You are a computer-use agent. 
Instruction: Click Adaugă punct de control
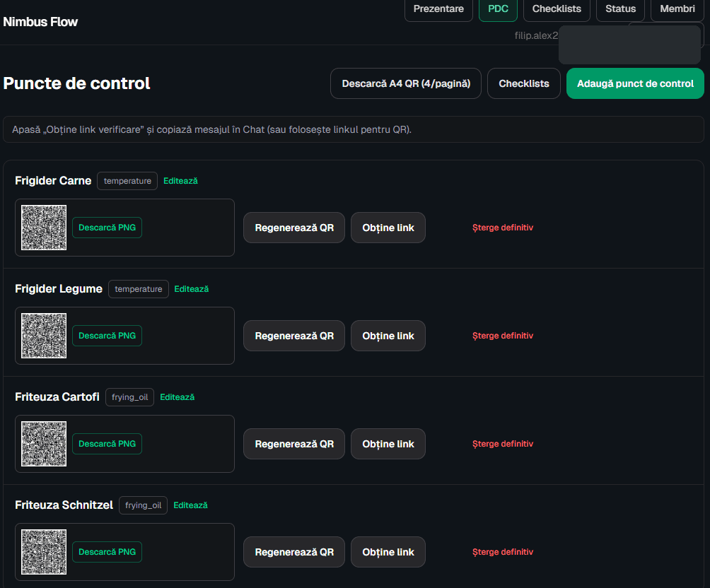(635, 83)
